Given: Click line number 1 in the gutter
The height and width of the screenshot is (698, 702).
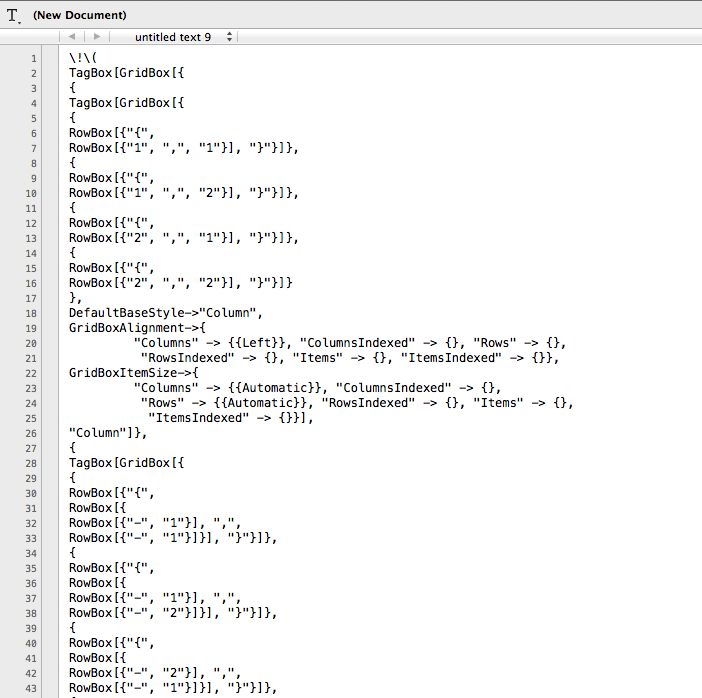Looking at the screenshot, I should click(34, 58).
